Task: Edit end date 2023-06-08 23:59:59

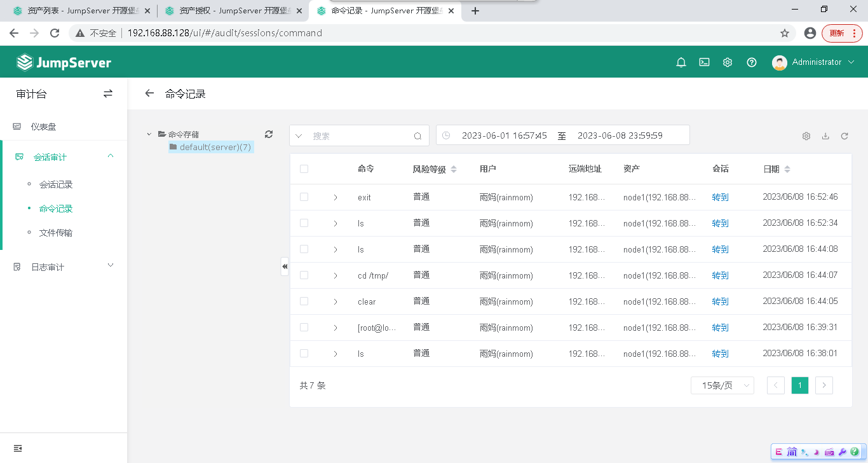Action: 620,135
